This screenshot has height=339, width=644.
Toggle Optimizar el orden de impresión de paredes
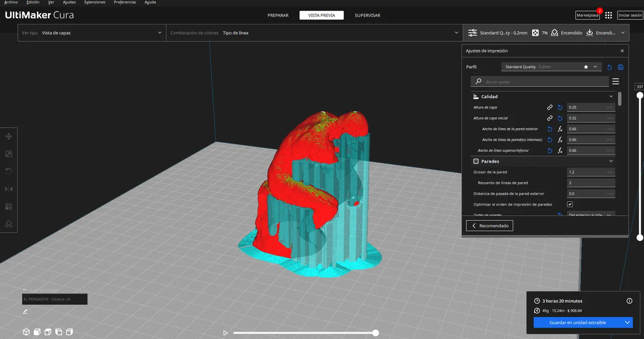click(570, 204)
